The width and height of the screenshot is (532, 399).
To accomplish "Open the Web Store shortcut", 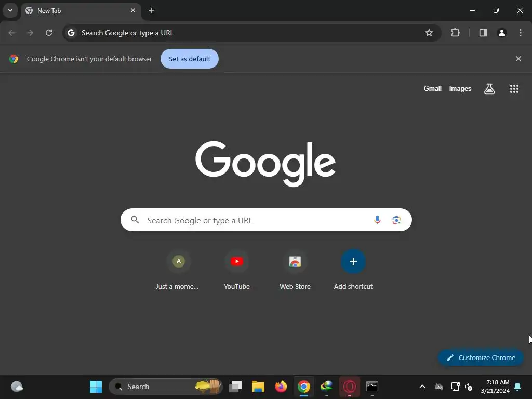I will (295, 270).
